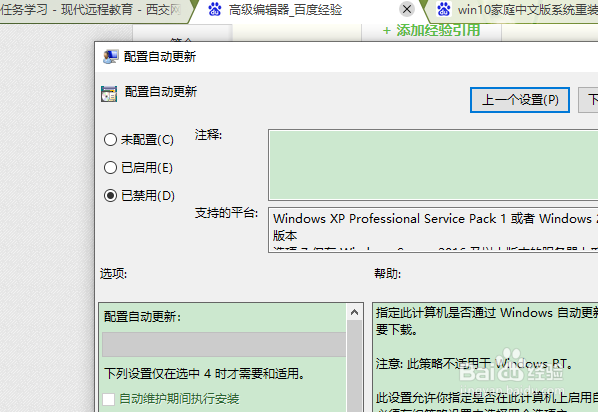Screen dimensions: 598x412
Task: Select the 未配置(C) radio button
Action: click(x=110, y=140)
